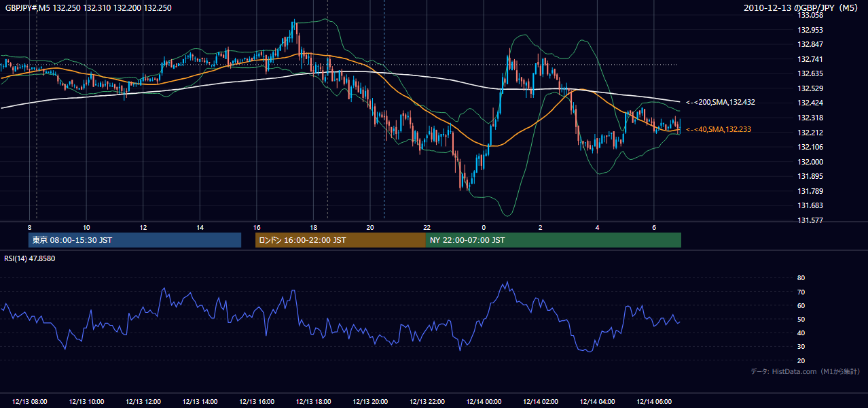Select the 40 SMA label reading 132.233

(x=719, y=129)
